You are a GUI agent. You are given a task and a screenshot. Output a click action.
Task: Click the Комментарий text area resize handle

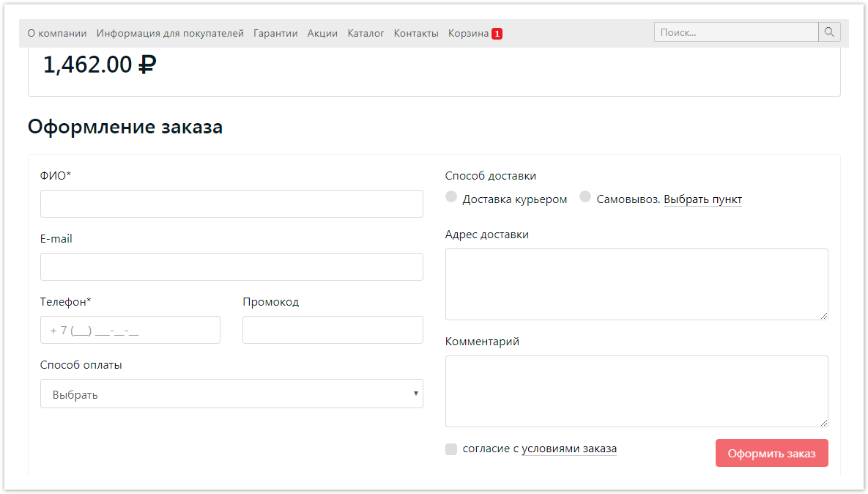(x=824, y=423)
